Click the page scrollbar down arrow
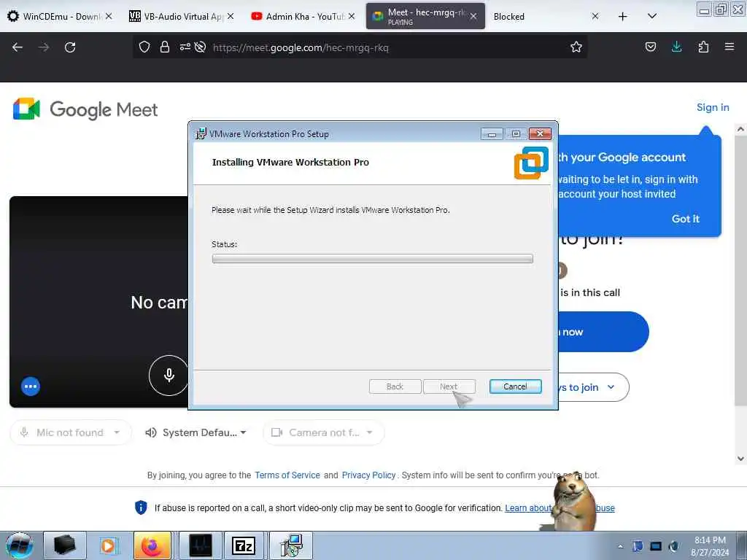This screenshot has width=747, height=560. click(x=740, y=459)
